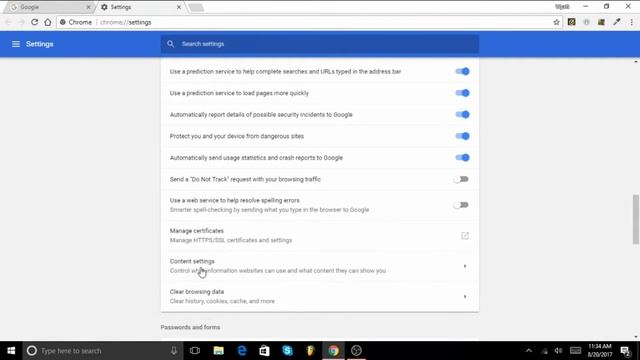The image size is (640, 360).
Task: Open the Action Center notifications icon
Action: pos(625,351)
